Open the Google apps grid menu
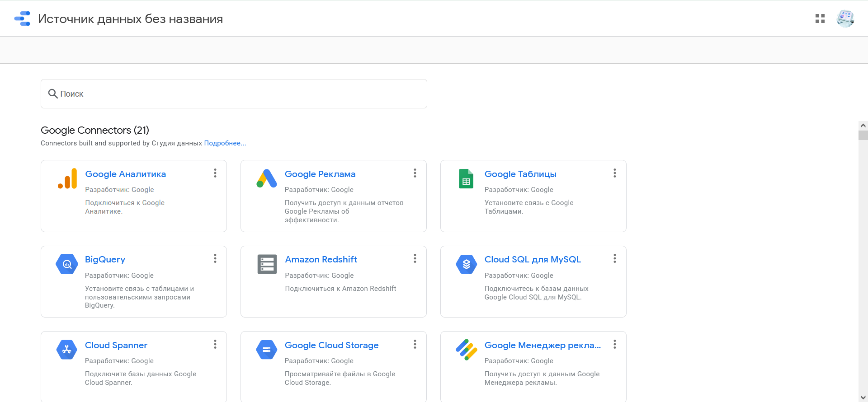 [x=820, y=19]
